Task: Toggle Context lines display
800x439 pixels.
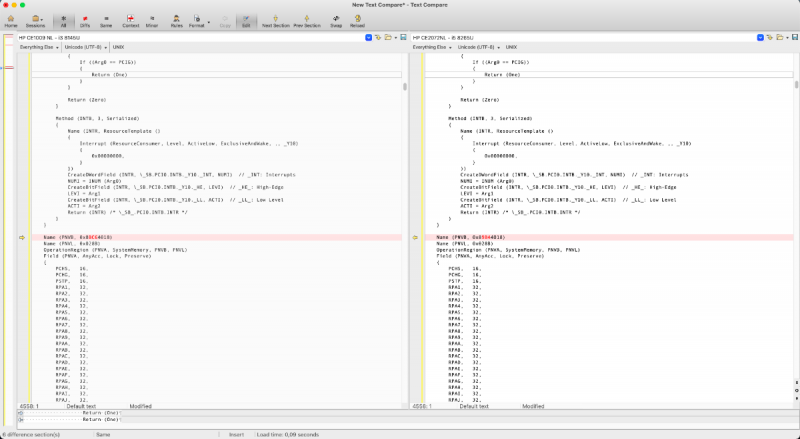Action: pyautogui.click(x=130, y=20)
